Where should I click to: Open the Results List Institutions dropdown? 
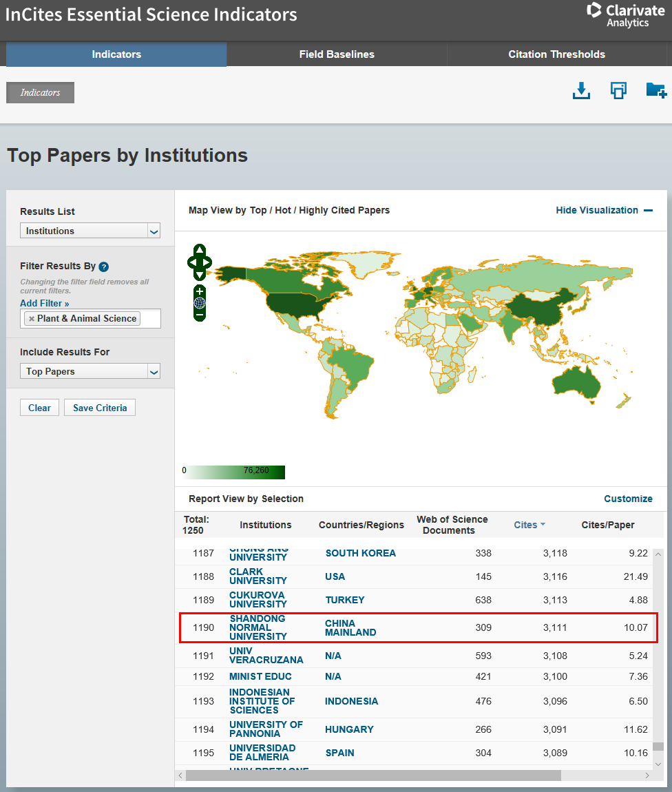pos(90,231)
